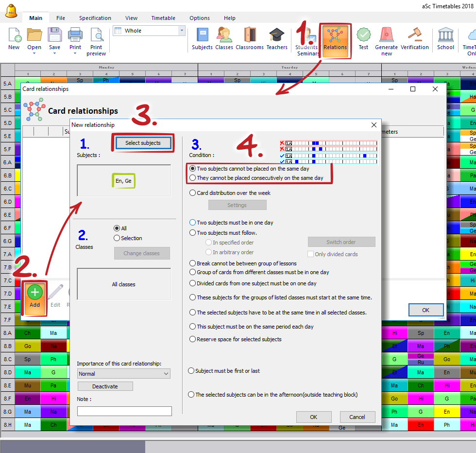Image resolution: width=476 pixels, height=453 pixels.
Task: Open the Relations tool in the ribbon
Action: [335, 40]
